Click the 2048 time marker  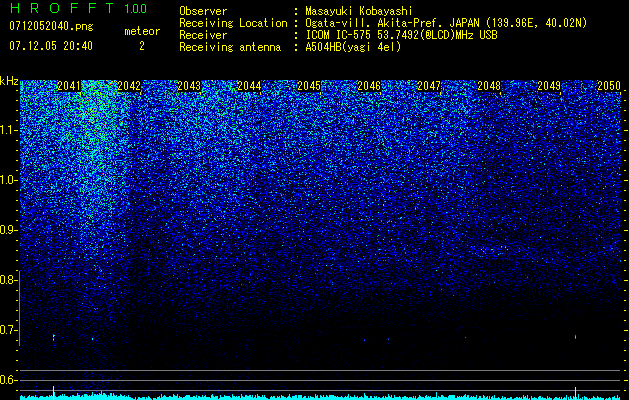[x=489, y=86]
